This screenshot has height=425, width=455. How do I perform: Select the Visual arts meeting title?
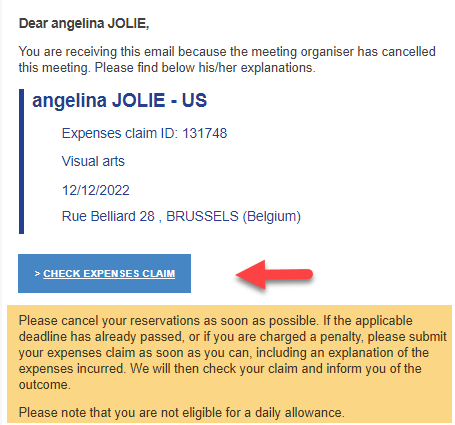[93, 161]
